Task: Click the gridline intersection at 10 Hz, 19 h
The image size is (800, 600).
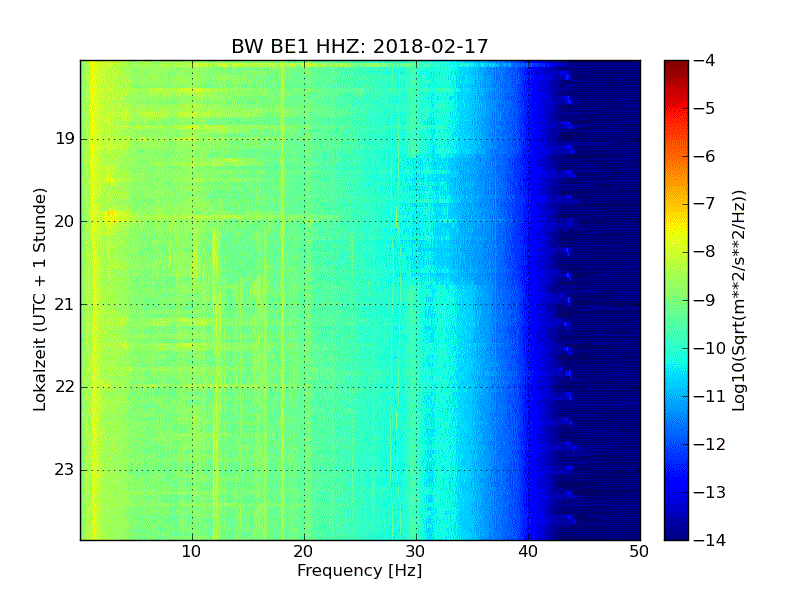Action: tap(192, 139)
